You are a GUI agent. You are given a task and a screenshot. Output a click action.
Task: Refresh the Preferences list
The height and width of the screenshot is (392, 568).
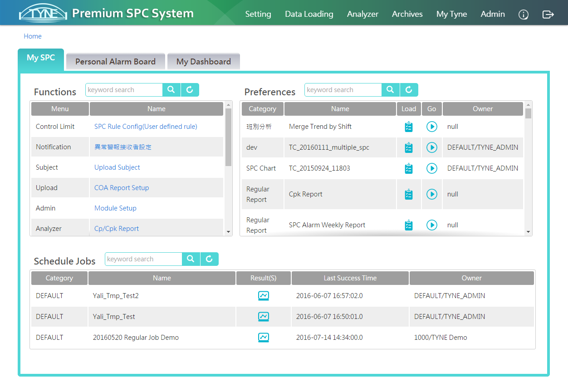(x=409, y=90)
